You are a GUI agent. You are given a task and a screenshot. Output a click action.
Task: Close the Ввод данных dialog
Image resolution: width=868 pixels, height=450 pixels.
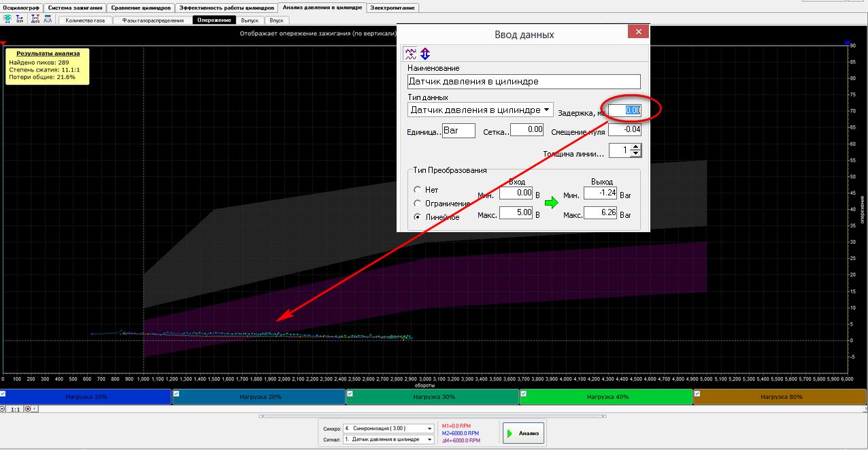638,33
